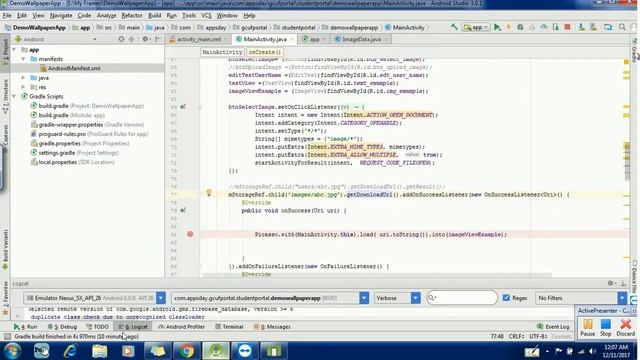Click Discard in ActivePresenter window

click(x=625, y=328)
